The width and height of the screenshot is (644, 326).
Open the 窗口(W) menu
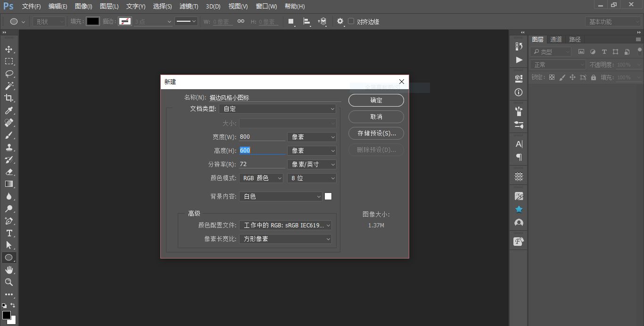(x=266, y=7)
